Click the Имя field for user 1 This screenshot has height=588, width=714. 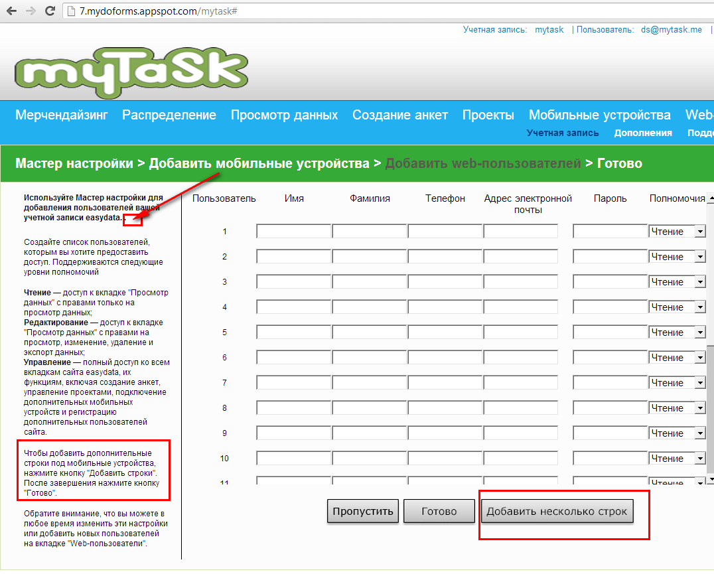coord(293,232)
